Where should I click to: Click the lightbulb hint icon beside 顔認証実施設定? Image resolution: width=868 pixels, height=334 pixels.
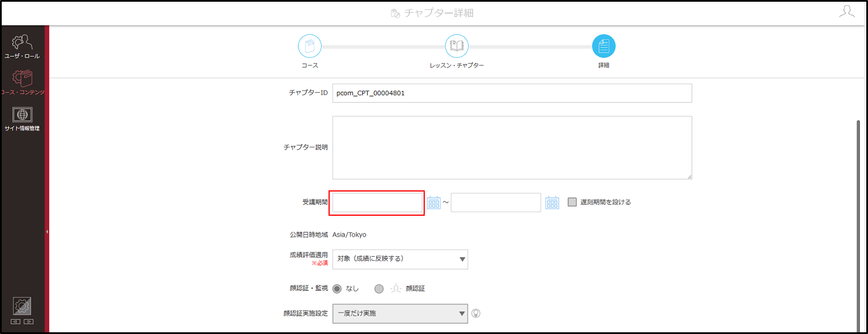[x=476, y=313]
